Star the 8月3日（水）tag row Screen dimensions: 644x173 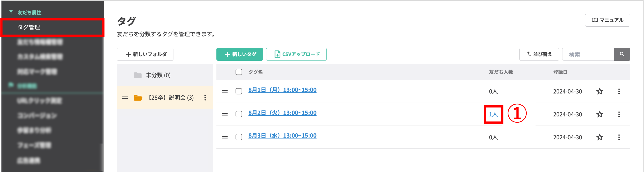pyautogui.click(x=600, y=137)
